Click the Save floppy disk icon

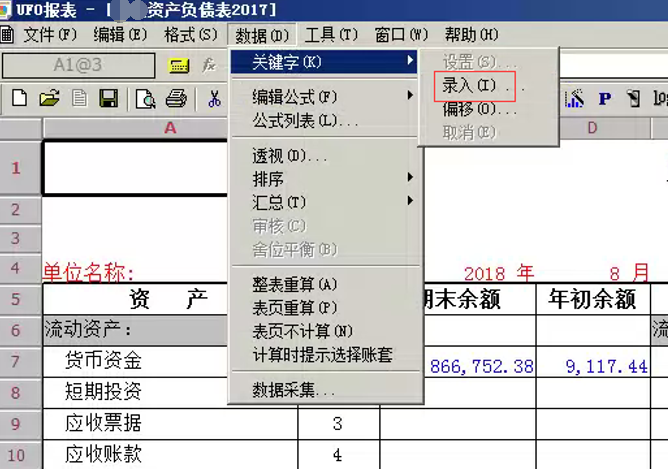(108, 98)
